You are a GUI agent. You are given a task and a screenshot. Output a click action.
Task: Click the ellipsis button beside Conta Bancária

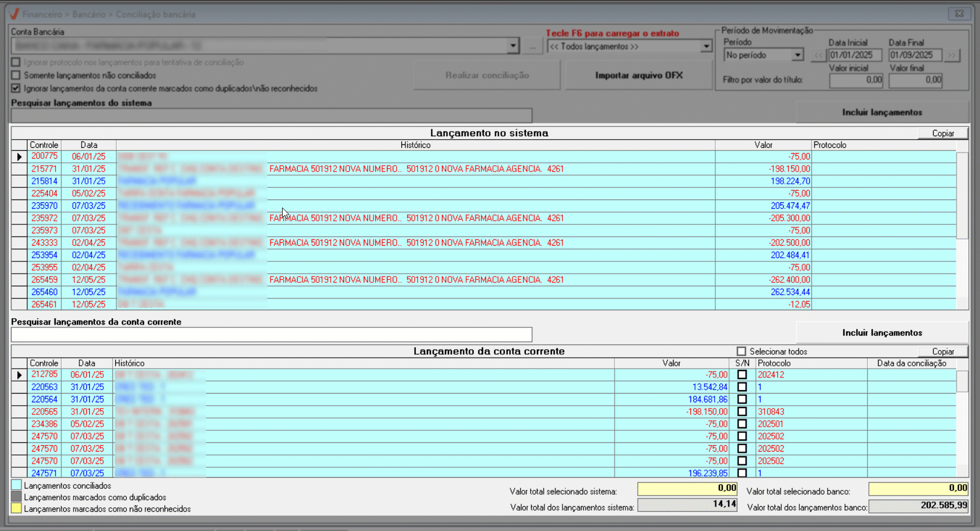[x=532, y=46]
